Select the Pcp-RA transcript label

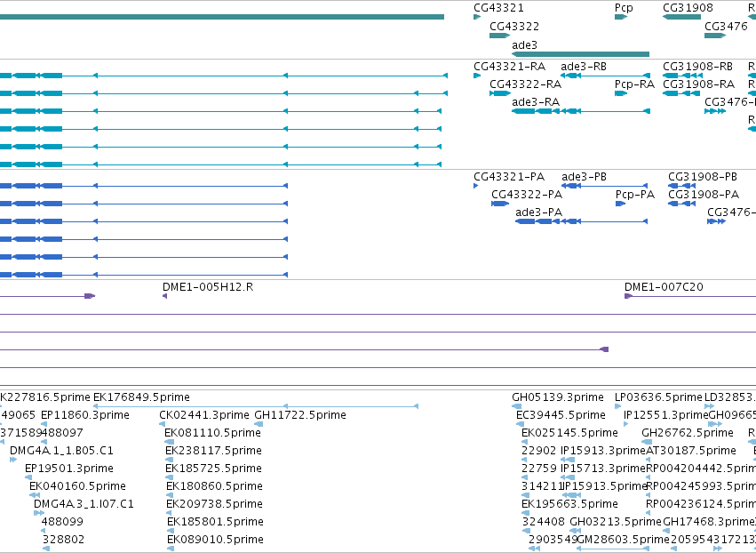[634, 84]
